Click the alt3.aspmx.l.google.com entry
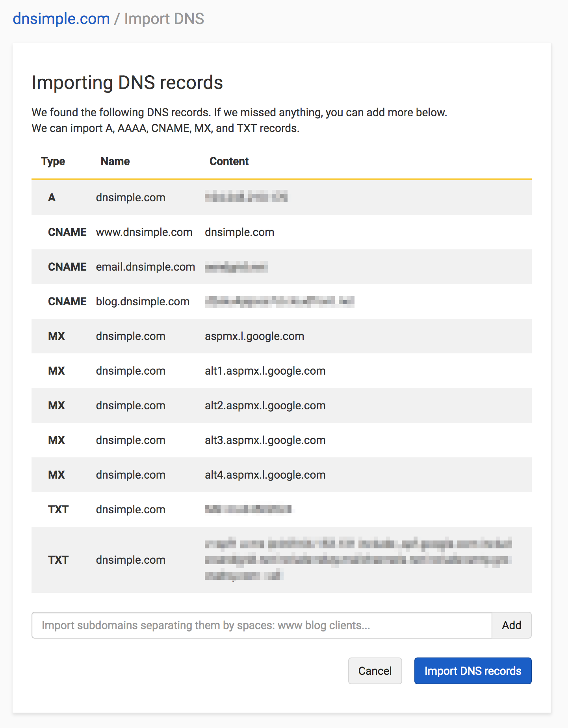Image resolution: width=568 pixels, height=728 pixels. tap(265, 440)
